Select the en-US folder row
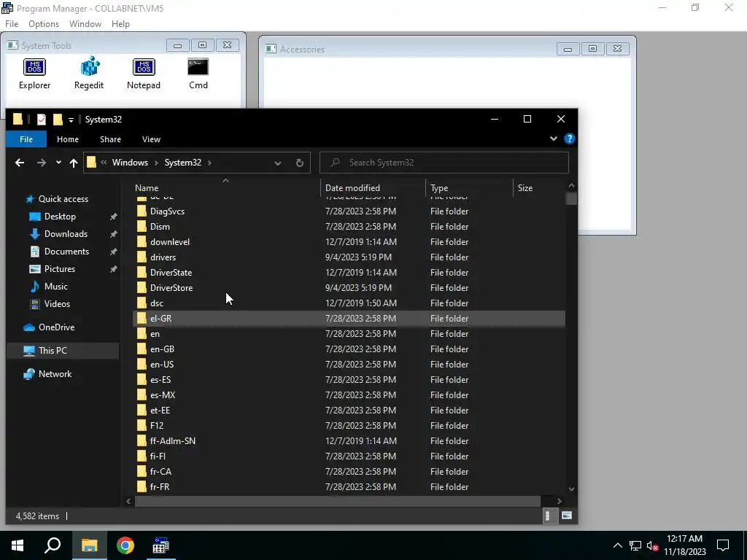This screenshot has width=747, height=560. click(349, 365)
